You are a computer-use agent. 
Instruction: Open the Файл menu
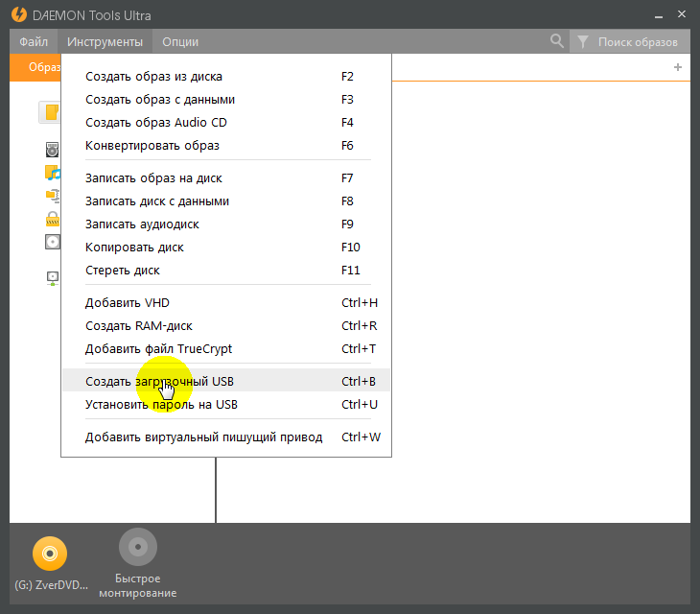(34, 41)
